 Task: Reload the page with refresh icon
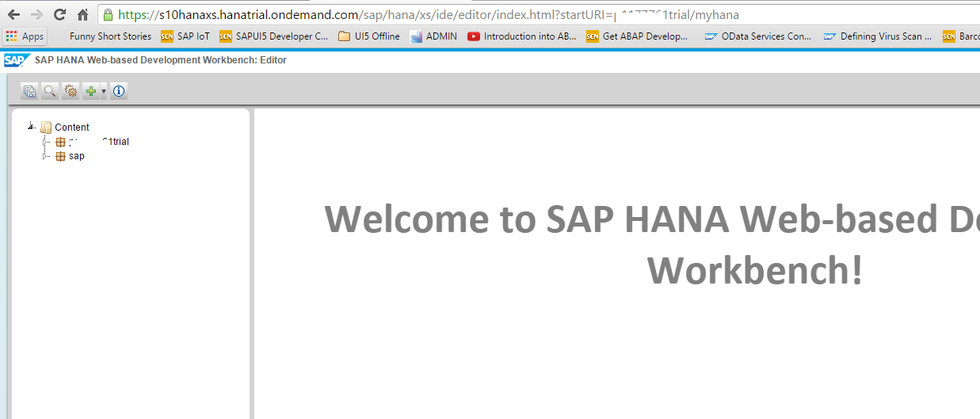pyautogui.click(x=59, y=14)
